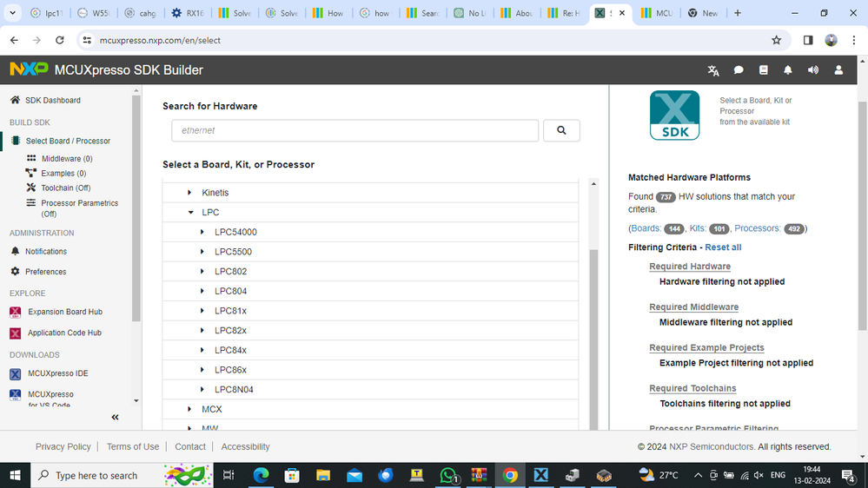Click hardware tree scrollbar up arrow

(593, 184)
